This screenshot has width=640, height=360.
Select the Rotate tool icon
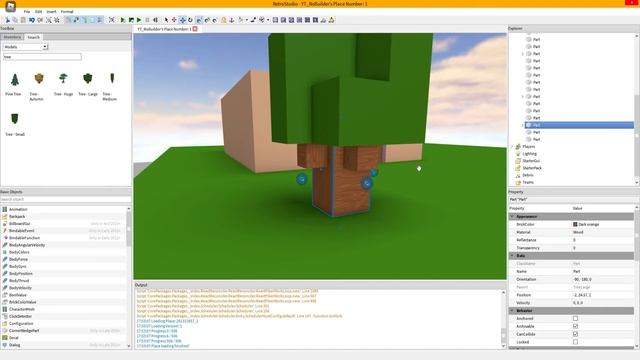pos(190,20)
